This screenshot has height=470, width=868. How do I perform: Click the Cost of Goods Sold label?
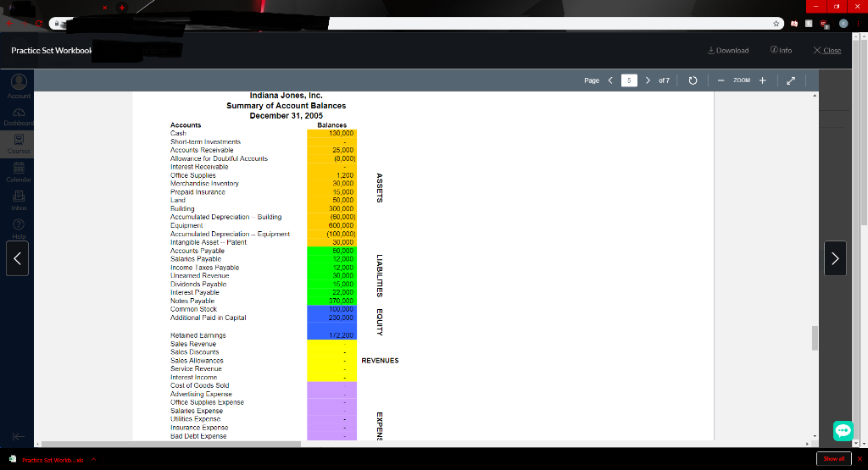click(x=199, y=385)
